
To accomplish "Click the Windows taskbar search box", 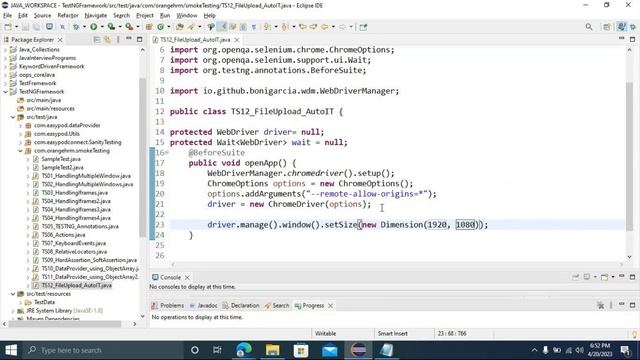I will coord(102,350).
